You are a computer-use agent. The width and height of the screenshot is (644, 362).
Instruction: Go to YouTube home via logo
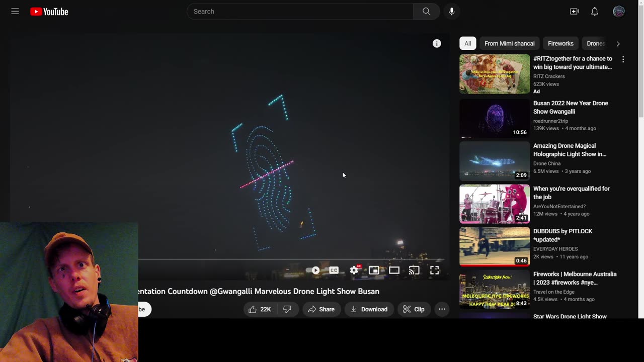49,12
